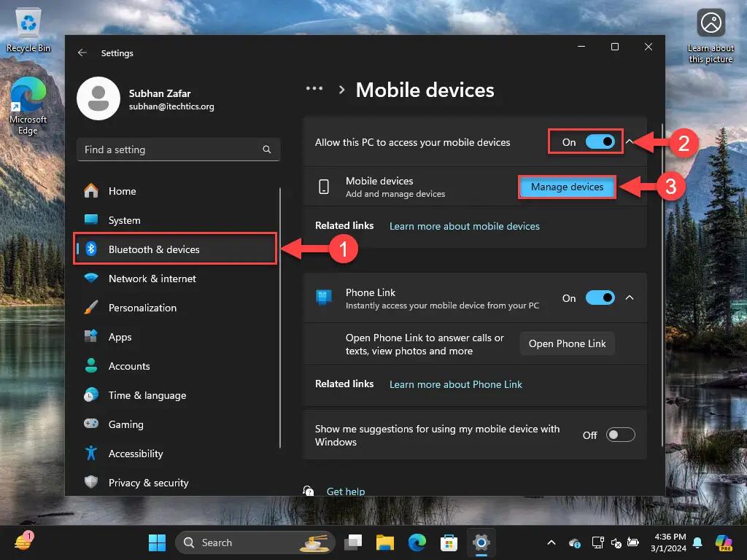Click the Get help headset icon
Image resolution: width=747 pixels, height=560 pixels.
coord(309,491)
